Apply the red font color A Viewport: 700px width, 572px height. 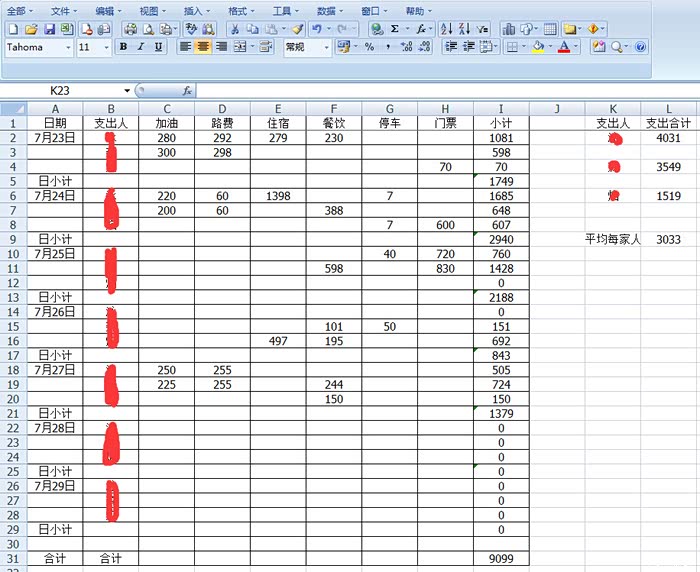[564, 47]
